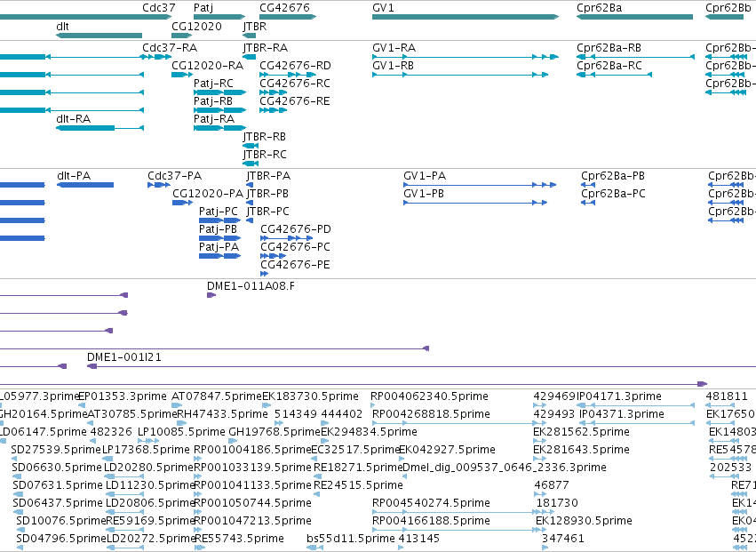Select the teal dlt gene arrow bar

[99, 36]
